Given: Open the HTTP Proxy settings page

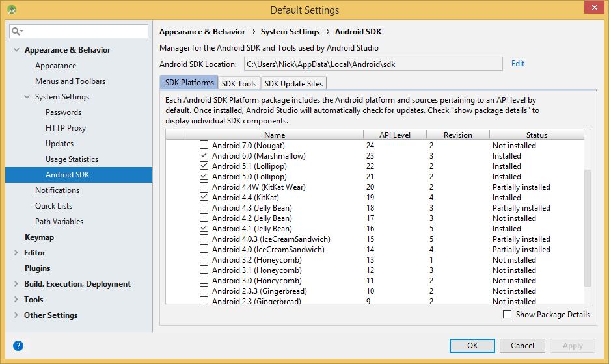Looking at the screenshot, I should (x=66, y=127).
